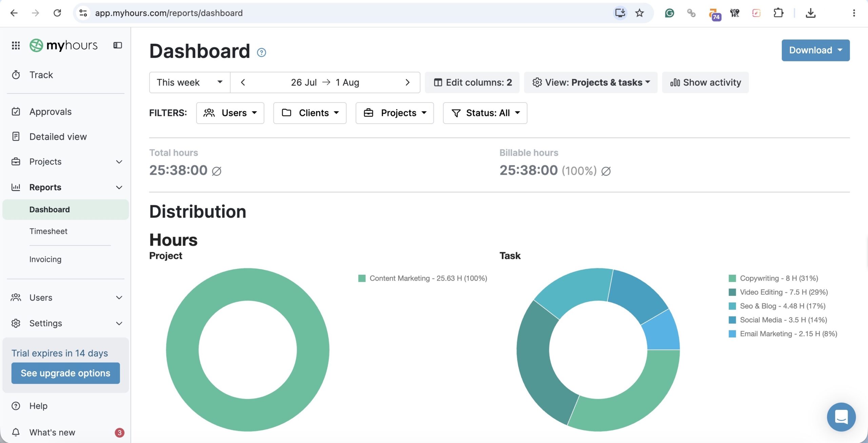Open the apps grid icon
The width and height of the screenshot is (868, 443).
pyautogui.click(x=16, y=45)
